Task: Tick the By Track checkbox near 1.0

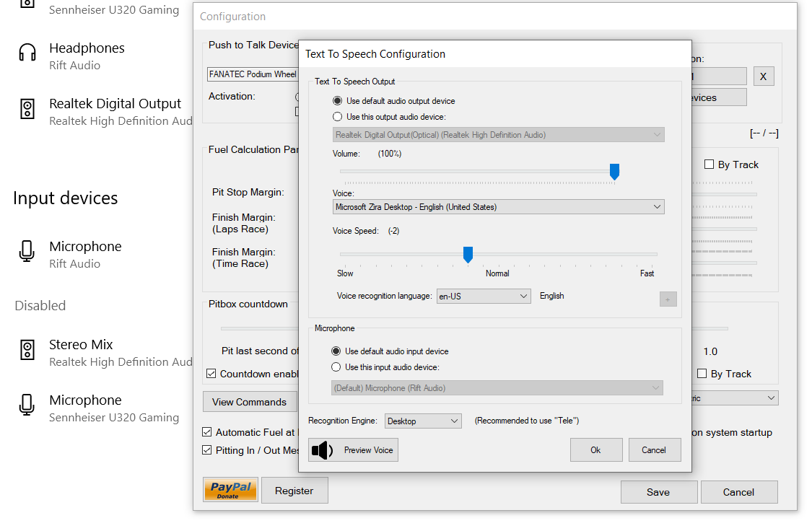Action: tap(702, 373)
